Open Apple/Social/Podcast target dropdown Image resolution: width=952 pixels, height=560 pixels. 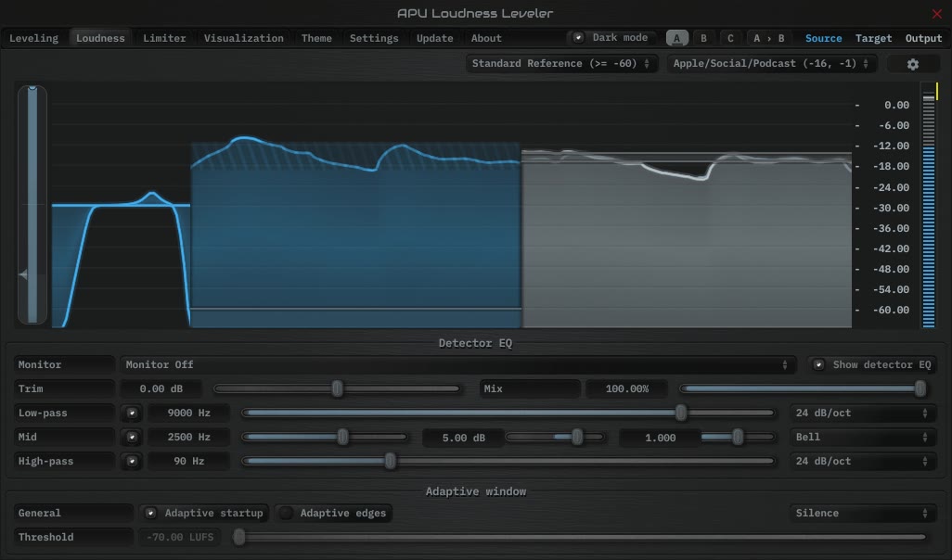click(x=771, y=64)
